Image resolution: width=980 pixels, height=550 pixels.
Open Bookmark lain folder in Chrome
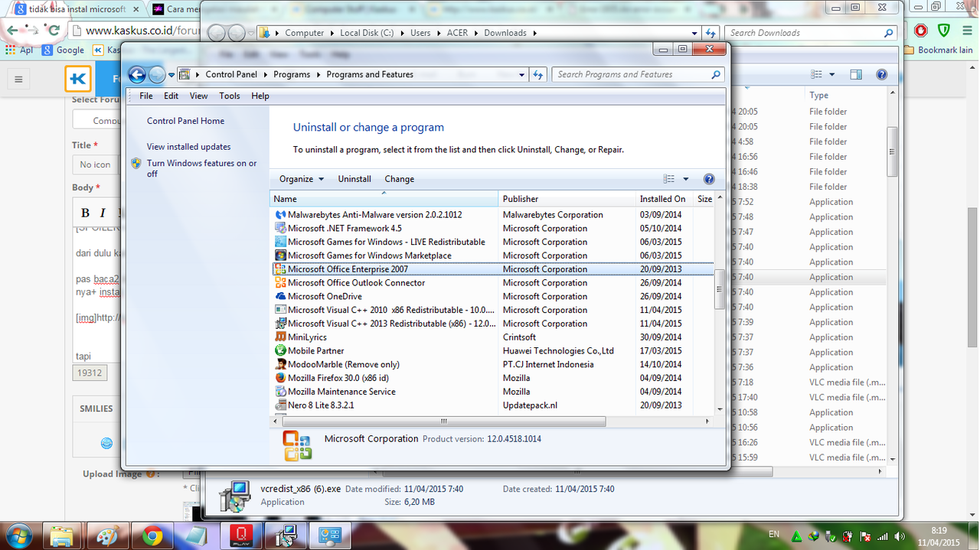tap(938, 50)
